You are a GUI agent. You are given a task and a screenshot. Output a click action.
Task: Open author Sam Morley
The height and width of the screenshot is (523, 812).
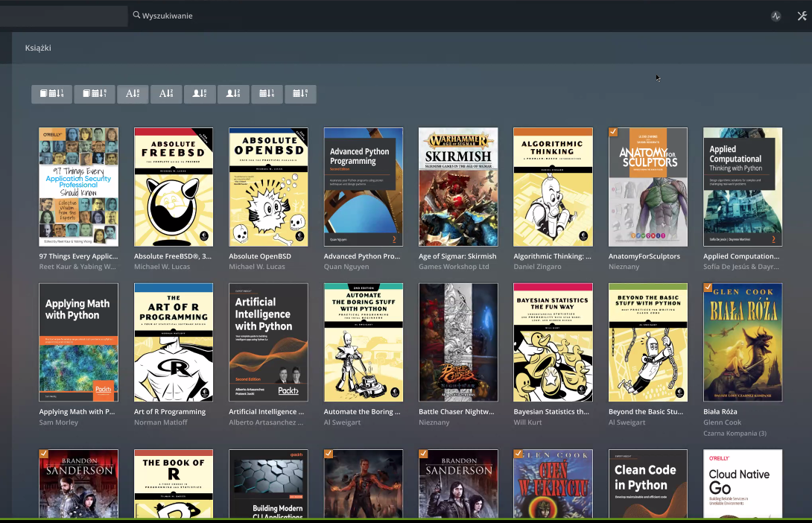[59, 422]
